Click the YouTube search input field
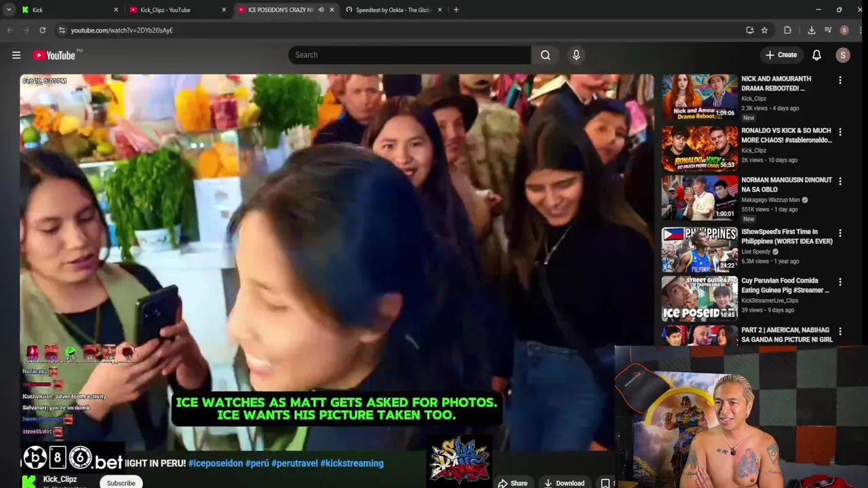The width and height of the screenshot is (868, 488). pyautogui.click(x=410, y=55)
